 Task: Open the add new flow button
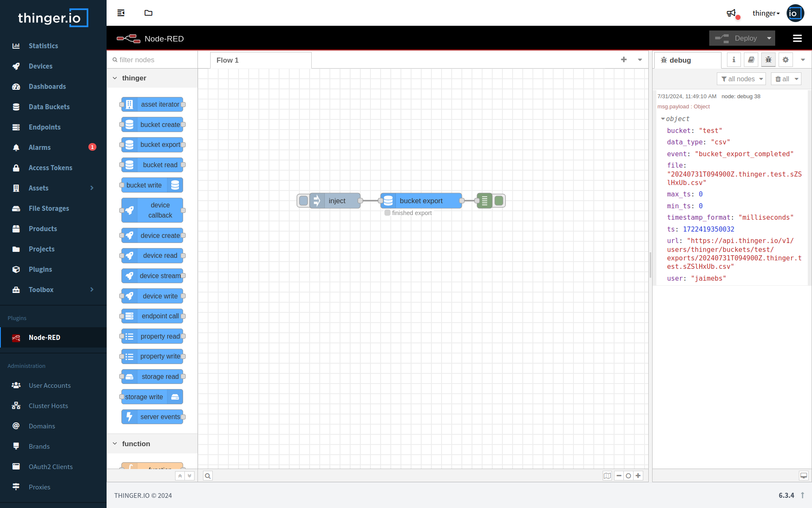click(x=624, y=59)
